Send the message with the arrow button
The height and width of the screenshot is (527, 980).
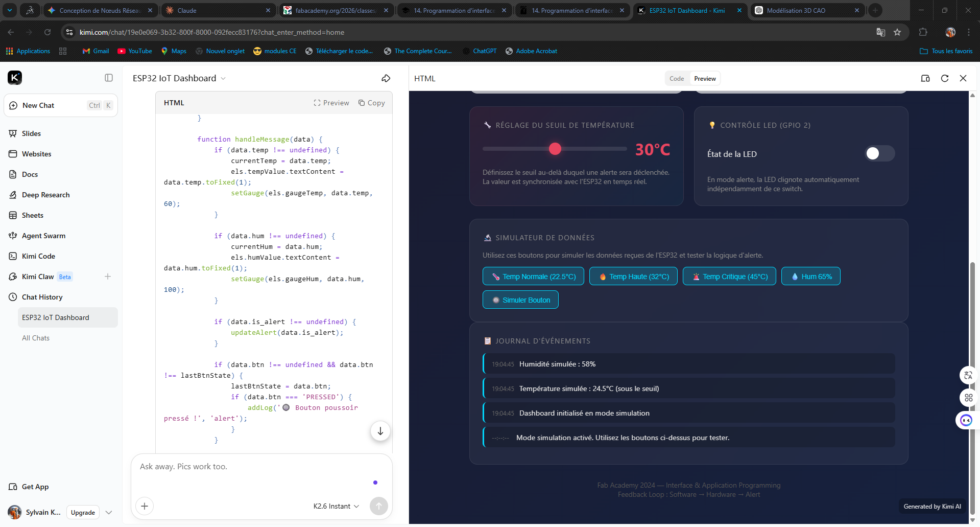coord(379,506)
